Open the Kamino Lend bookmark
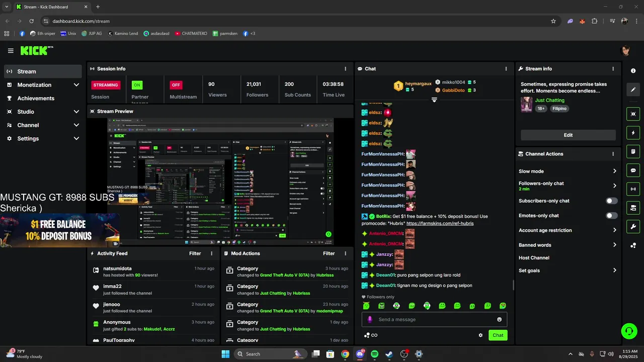644x362 pixels. point(122,34)
